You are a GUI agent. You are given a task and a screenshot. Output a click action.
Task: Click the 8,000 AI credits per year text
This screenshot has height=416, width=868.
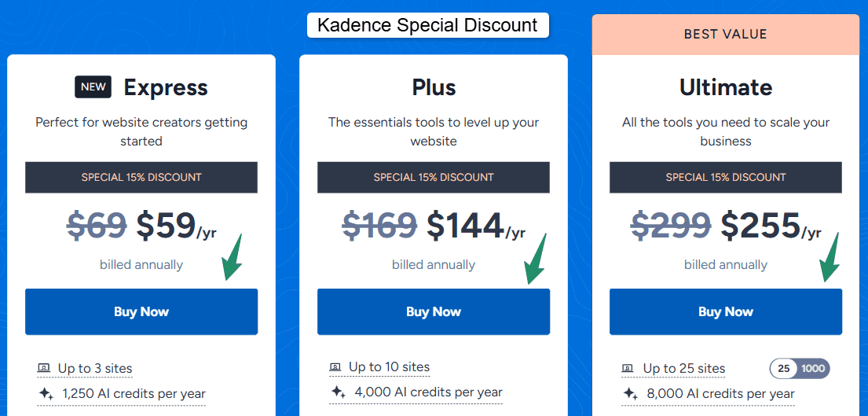click(x=719, y=393)
